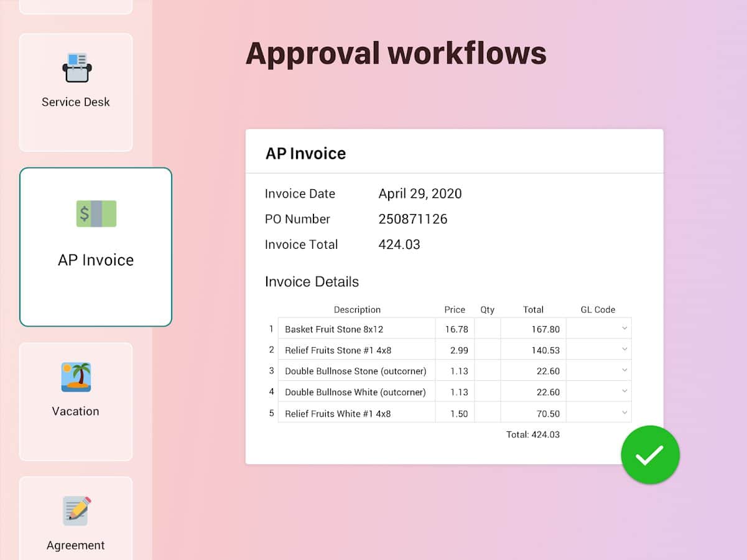Expand GL Code dropdown for Basket Fruit Stone
The height and width of the screenshot is (560, 747).
tap(624, 329)
